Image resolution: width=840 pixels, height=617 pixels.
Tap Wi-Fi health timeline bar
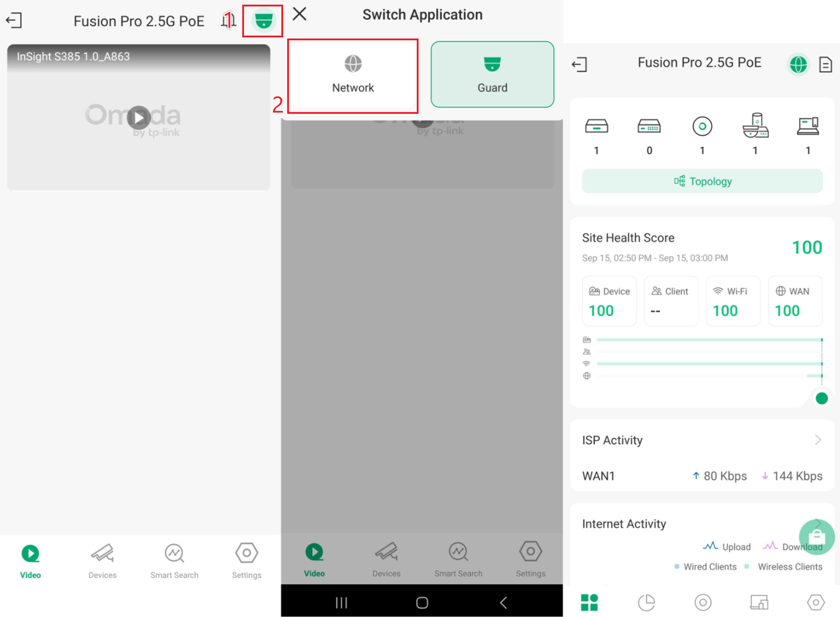(710, 364)
